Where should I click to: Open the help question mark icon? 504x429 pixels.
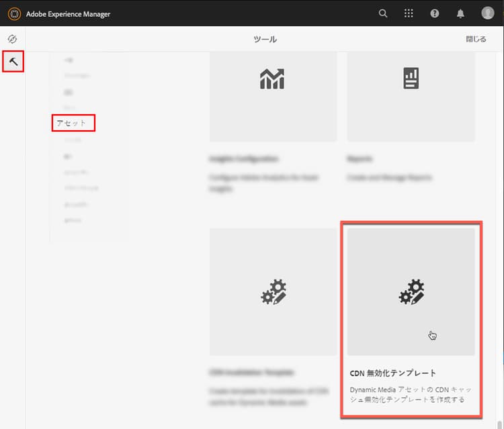tap(435, 13)
